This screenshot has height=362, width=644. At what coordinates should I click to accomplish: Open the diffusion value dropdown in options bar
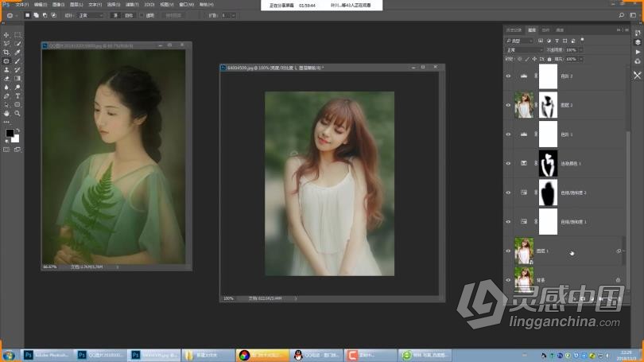pyautogui.click(x=233, y=15)
